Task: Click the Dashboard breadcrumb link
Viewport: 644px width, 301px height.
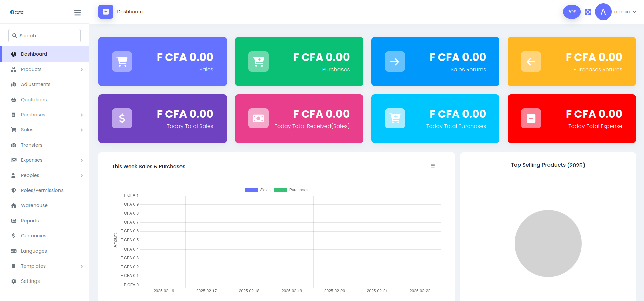Action: pyautogui.click(x=130, y=12)
